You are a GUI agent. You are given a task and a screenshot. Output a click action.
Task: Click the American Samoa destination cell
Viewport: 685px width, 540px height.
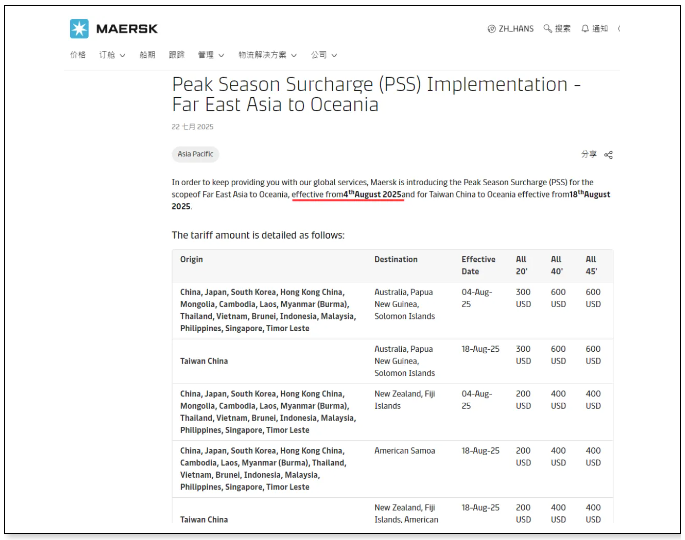coord(405,451)
